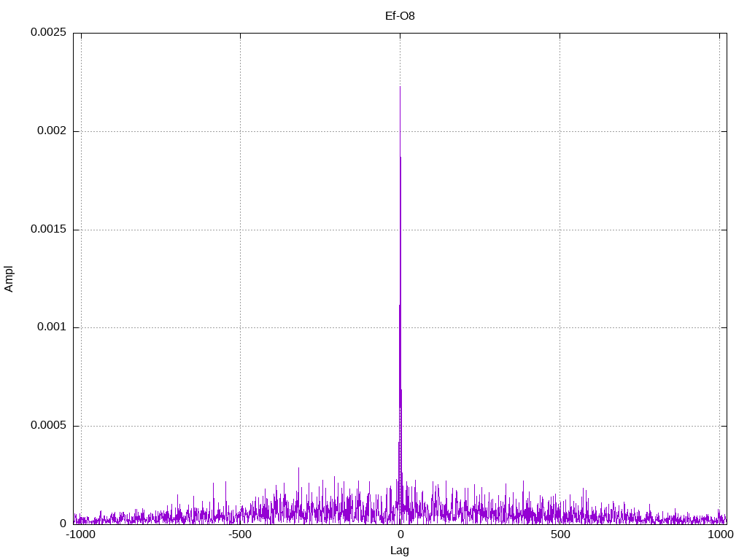747x560 pixels.
Task: Click the tip of the central peak
Action: pos(400,87)
